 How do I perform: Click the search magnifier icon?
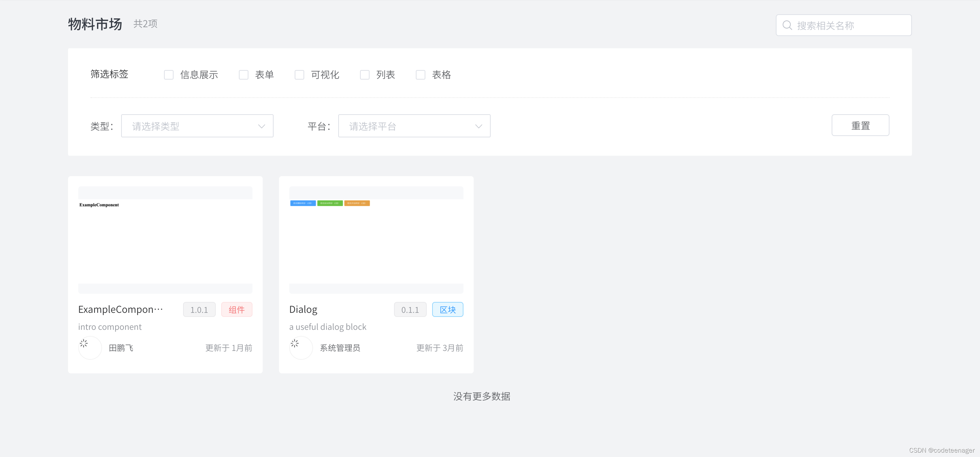point(787,25)
